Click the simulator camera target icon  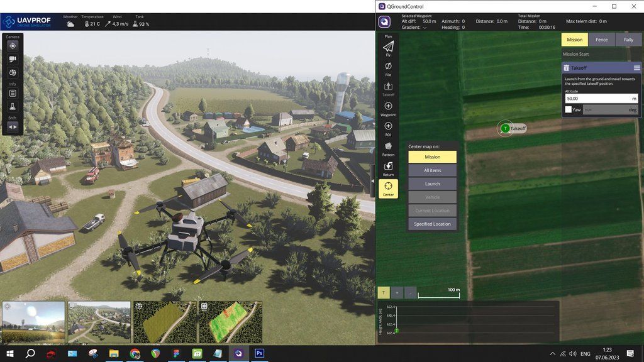coord(13,46)
